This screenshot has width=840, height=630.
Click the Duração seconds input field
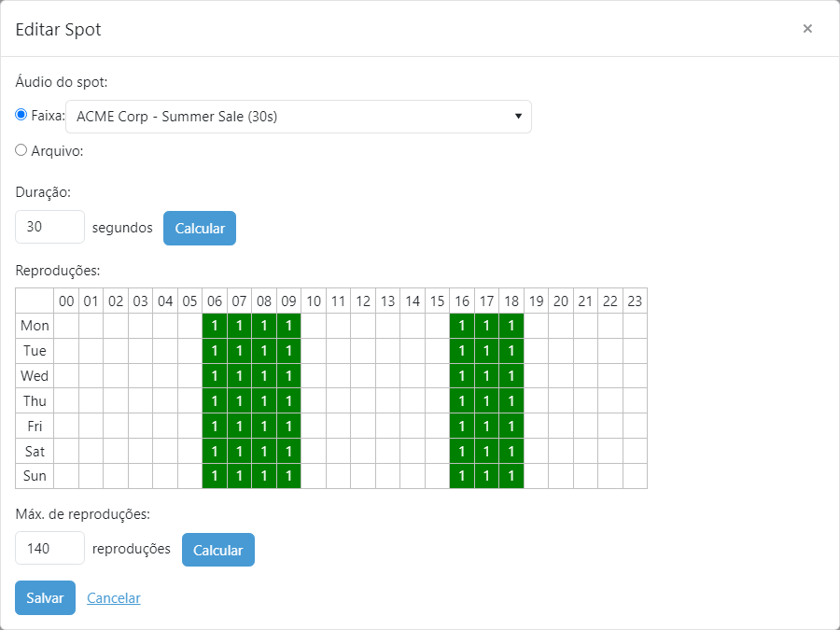(x=49, y=227)
